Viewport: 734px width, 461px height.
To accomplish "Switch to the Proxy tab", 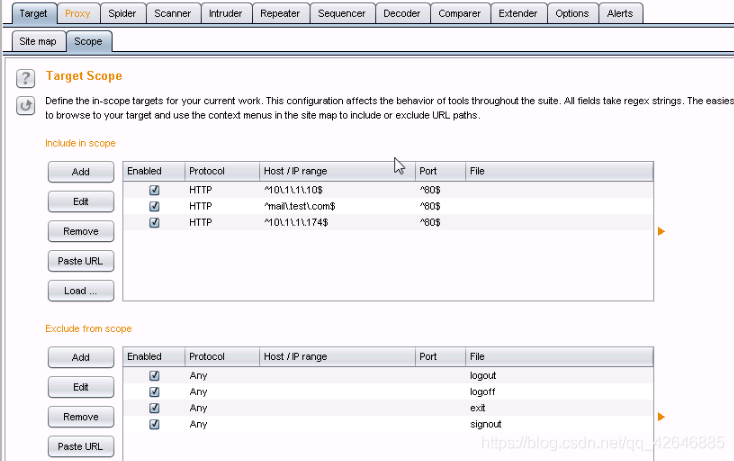I will [77, 13].
